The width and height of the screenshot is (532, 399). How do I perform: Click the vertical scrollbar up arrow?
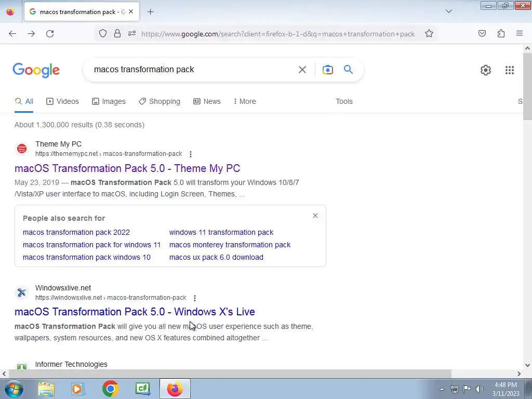point(527,48)
